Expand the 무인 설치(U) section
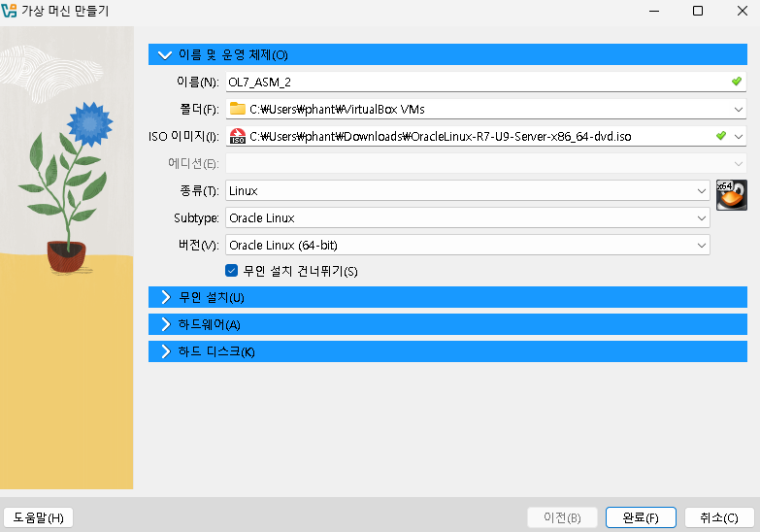This screenshot has width=760, height=532. coord(447,297)
